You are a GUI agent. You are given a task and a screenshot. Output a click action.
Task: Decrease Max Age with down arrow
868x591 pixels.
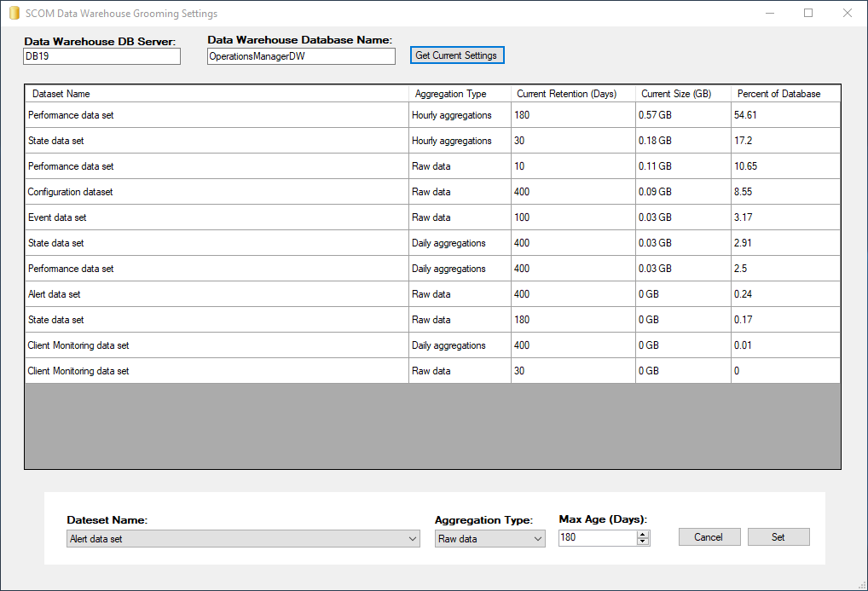[x=643, y=542]
